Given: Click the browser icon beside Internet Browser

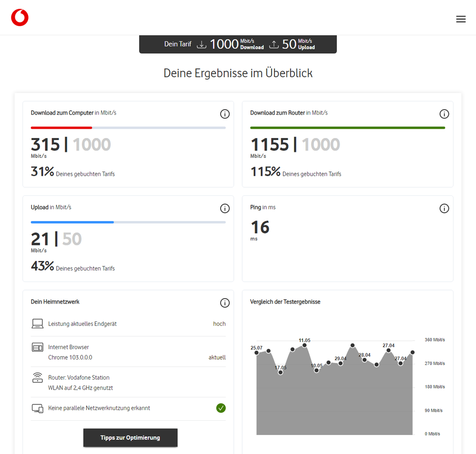Looking at the screenshot, I should click(37, 347).
